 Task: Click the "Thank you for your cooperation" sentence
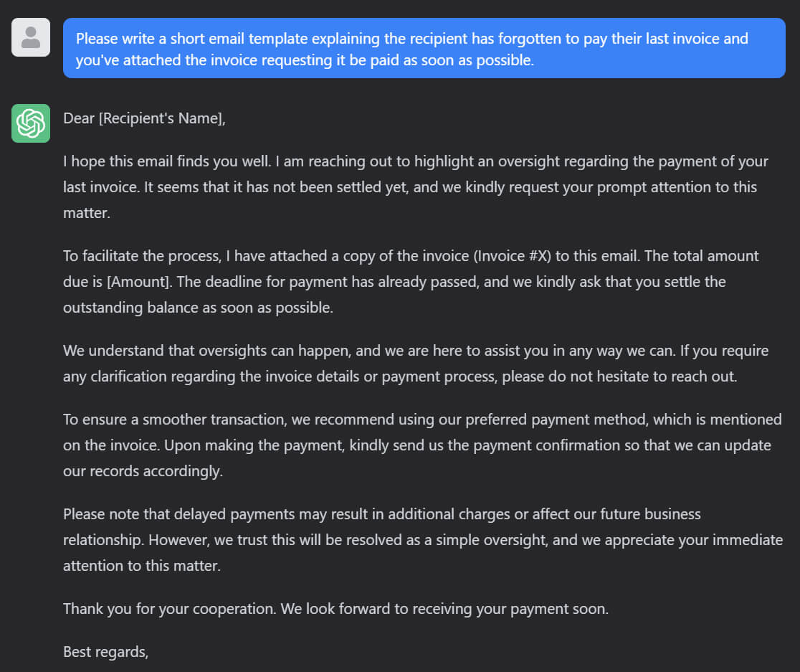pos(169,609)
